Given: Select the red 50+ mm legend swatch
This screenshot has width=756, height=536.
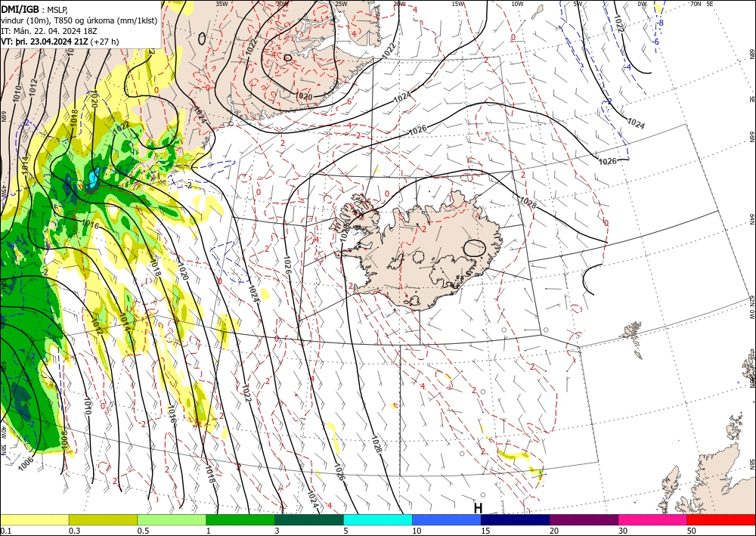Looking at the screenshot, I should (x=721, y=520).
